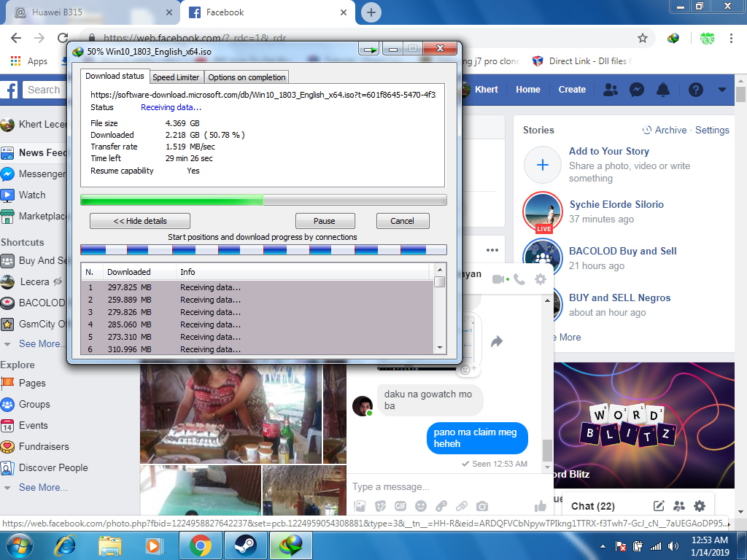Image resolution: width=747 pixels, height=560 pixels.
Task: Close the Facebook browser tab
Action: click(344, 12)
